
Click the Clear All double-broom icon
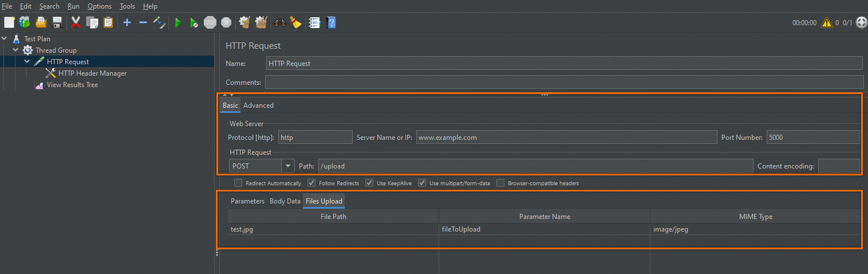pyautogui.click(x=261, y=22)
